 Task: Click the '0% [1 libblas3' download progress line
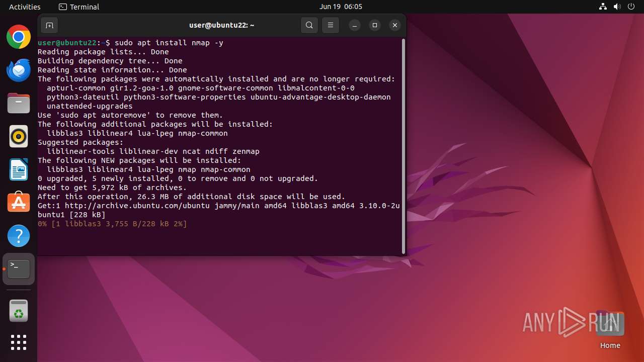tap(112, 224)
